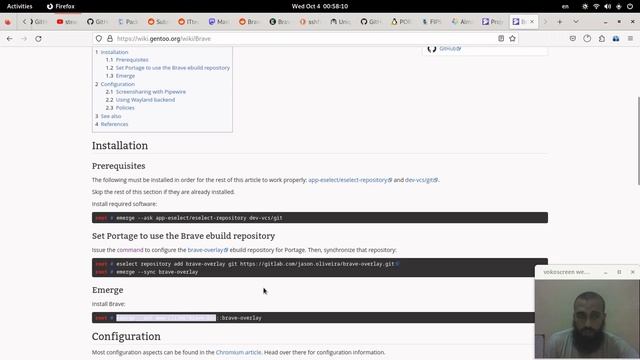The image size is (640, 360).
Task: Jump to Policies in contents
Action: tap(125, 108)
